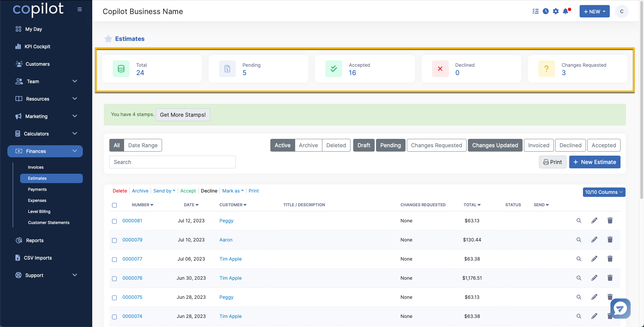Open the + NEW dropdown

(594, 11)
